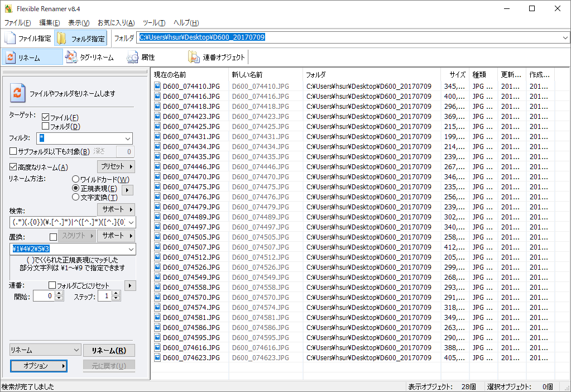Screen dimensions: 571x392
Task: Open the 連番オブジェクト tab icon
Action: (x=194, y=57)
